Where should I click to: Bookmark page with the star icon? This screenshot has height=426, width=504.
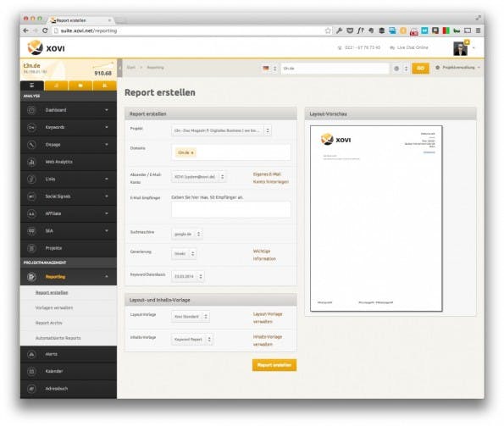tap(328, 30)
